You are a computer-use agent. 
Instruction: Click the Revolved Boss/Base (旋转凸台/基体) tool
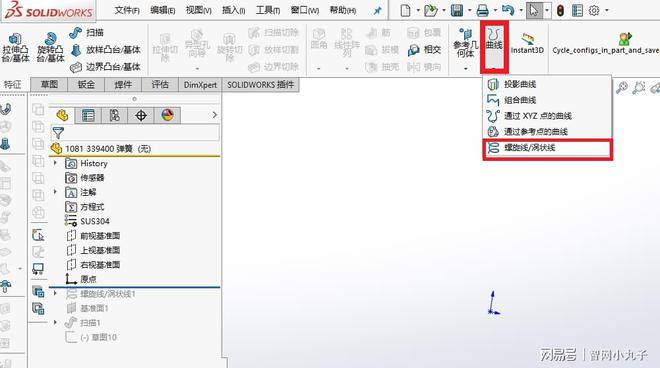pyautogui.click(x=50, y=48)
